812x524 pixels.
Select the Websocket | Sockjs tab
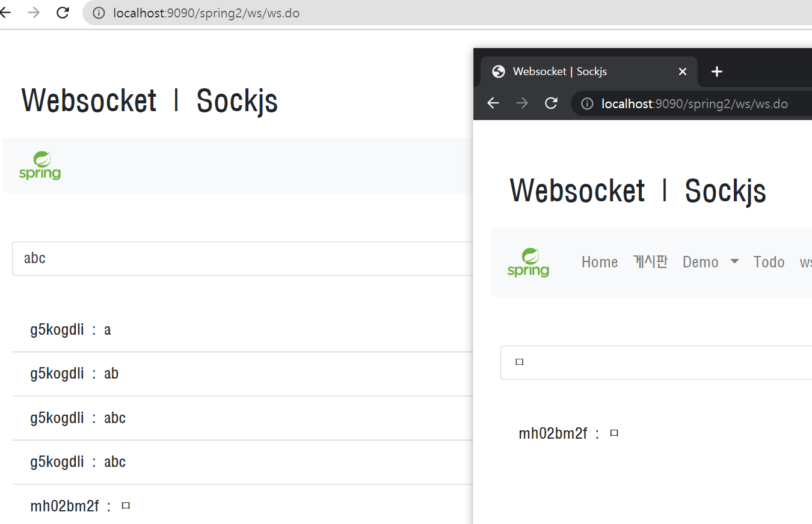pos(589,72)
